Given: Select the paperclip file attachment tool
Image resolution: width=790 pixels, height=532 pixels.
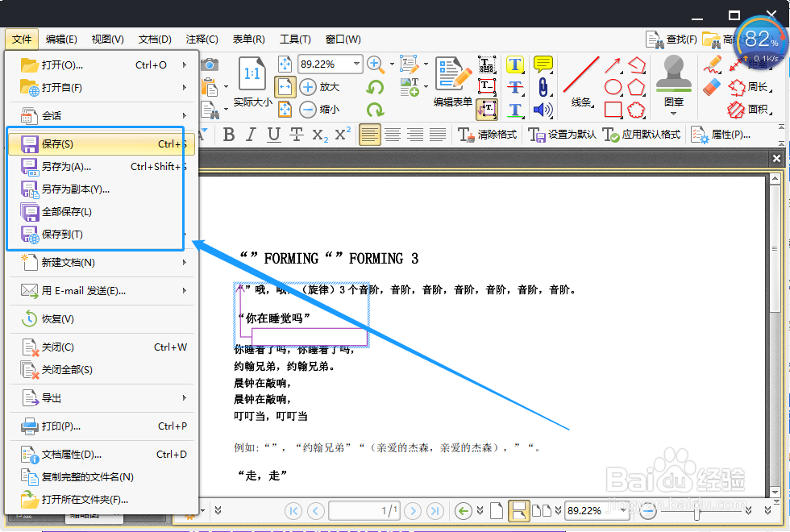Looking at the screenshot, I should click(543, 87).
